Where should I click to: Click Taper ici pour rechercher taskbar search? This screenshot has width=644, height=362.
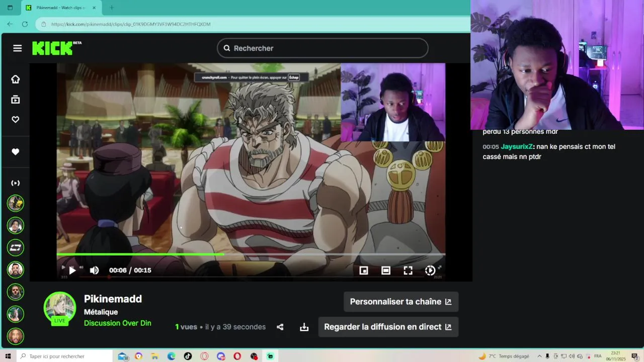coord(64,356)
